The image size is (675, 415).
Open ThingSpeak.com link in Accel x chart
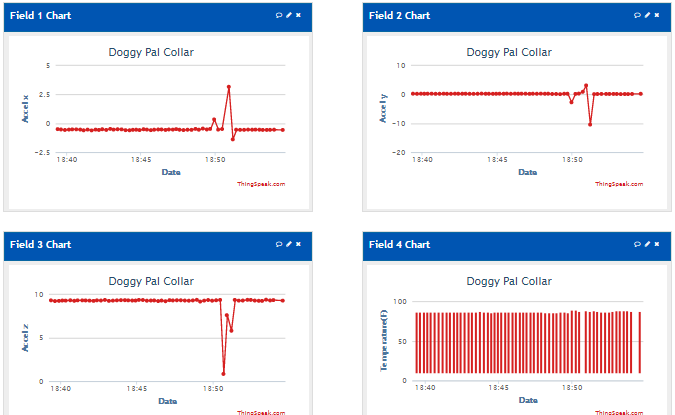click(x=261, y=184)
